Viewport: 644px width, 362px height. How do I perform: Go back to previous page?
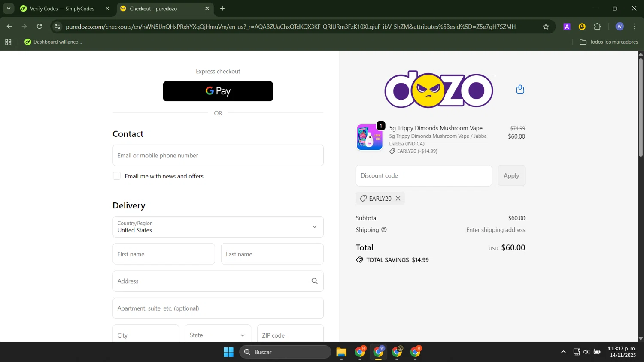9,27
